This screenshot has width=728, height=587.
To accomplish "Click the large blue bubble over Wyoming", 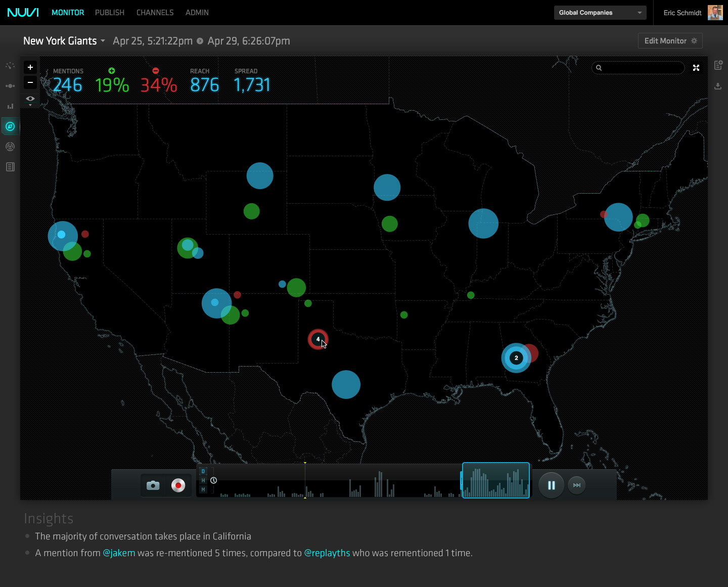I will pyautogui.click(x=260, y=176).
